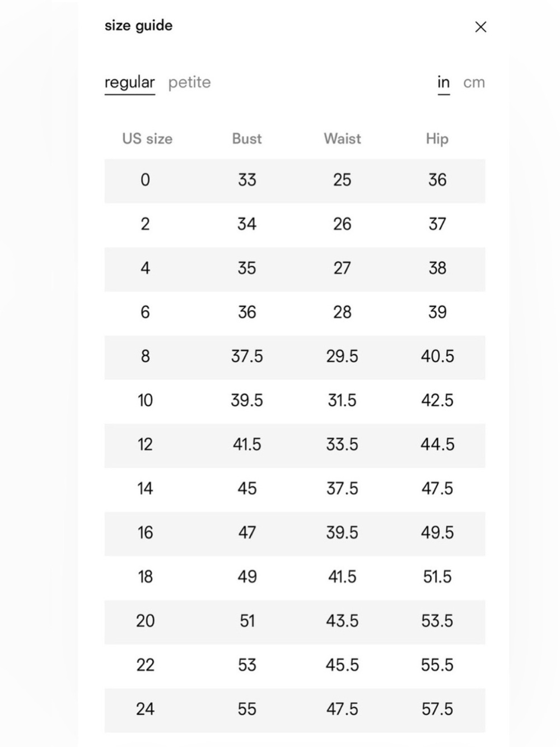This screenshot has width=560, height=747.
Task: Click US size 8 in the table
Action: 145,356
